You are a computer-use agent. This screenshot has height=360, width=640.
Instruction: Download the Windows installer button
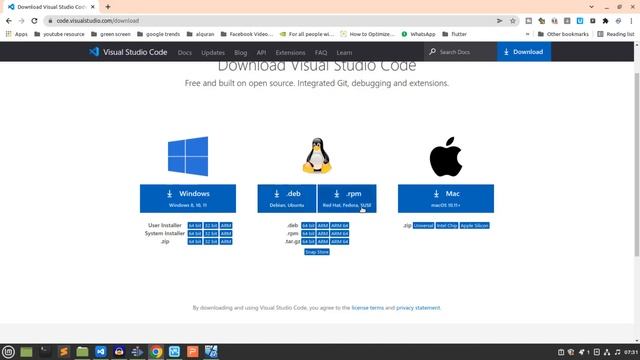click(x=188, y=198)
